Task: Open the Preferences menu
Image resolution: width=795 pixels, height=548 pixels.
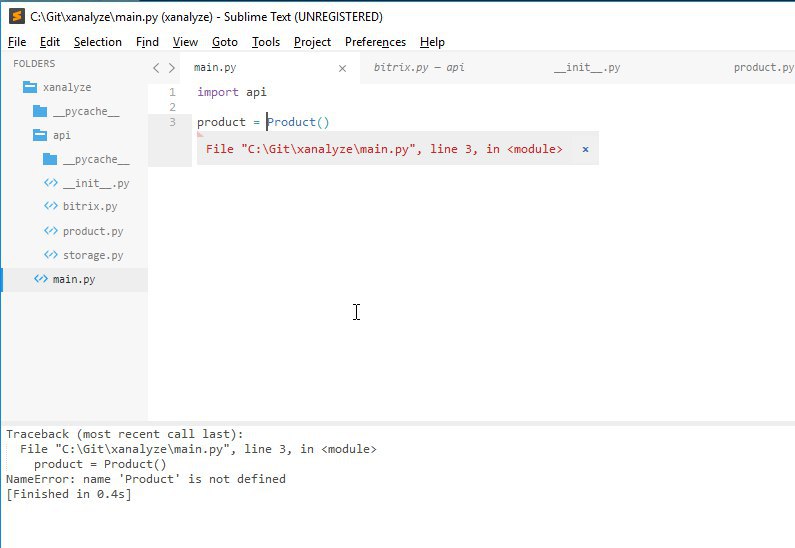Action: coord(375,42)
